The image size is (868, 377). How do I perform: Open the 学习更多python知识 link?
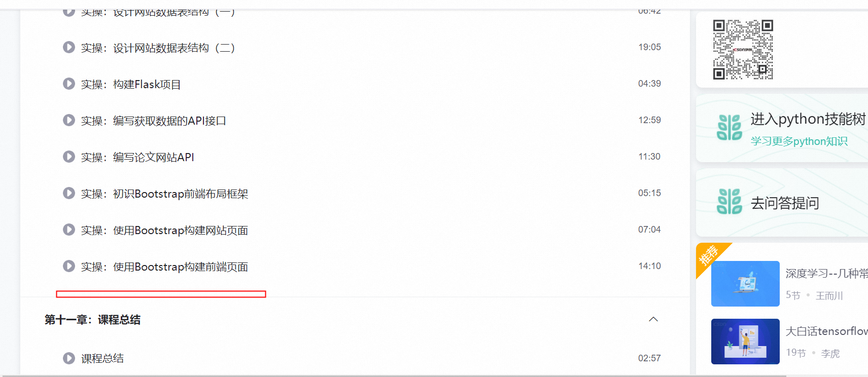click(799, 141)
